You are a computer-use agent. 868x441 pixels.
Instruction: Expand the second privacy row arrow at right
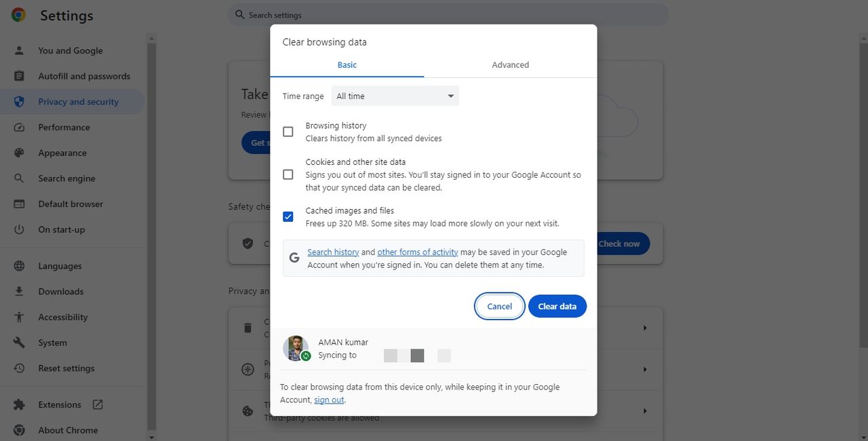645,369
